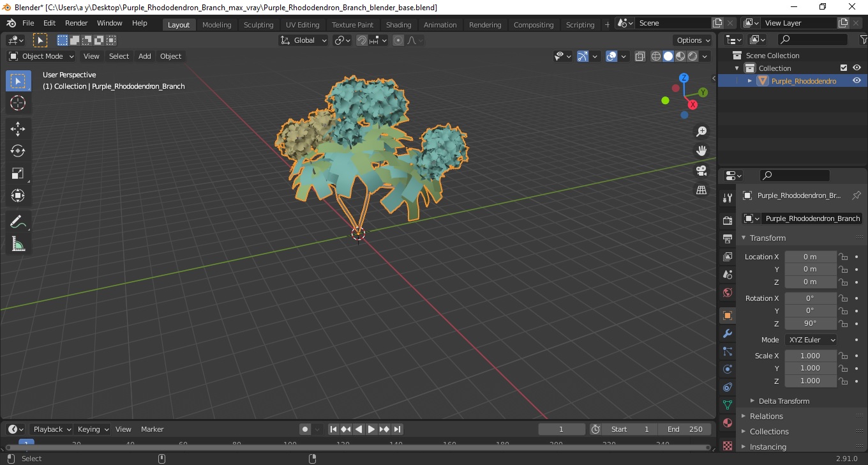Screen dimensions: 868x465
Task: Open the Modifier properties wrench tab
Action: [727, 333]
